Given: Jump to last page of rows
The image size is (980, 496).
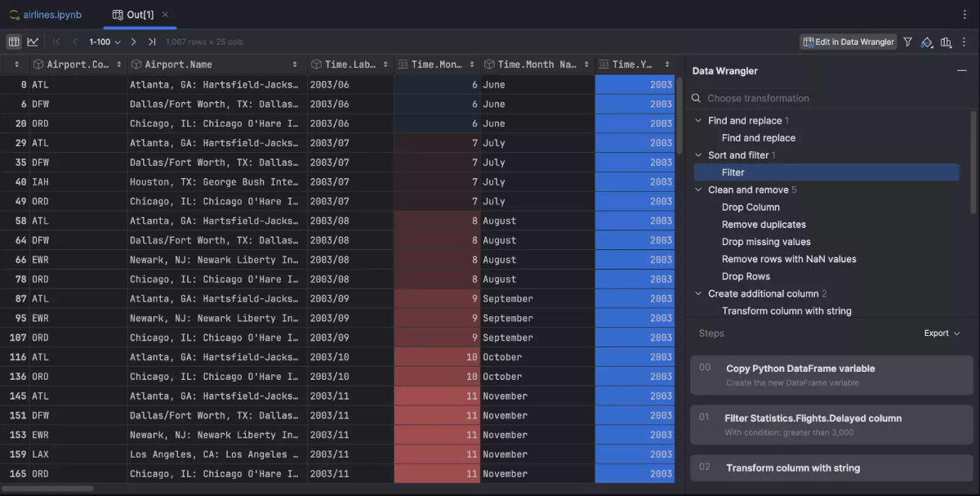Looking at the screenshot, I should tap(152, 42).
